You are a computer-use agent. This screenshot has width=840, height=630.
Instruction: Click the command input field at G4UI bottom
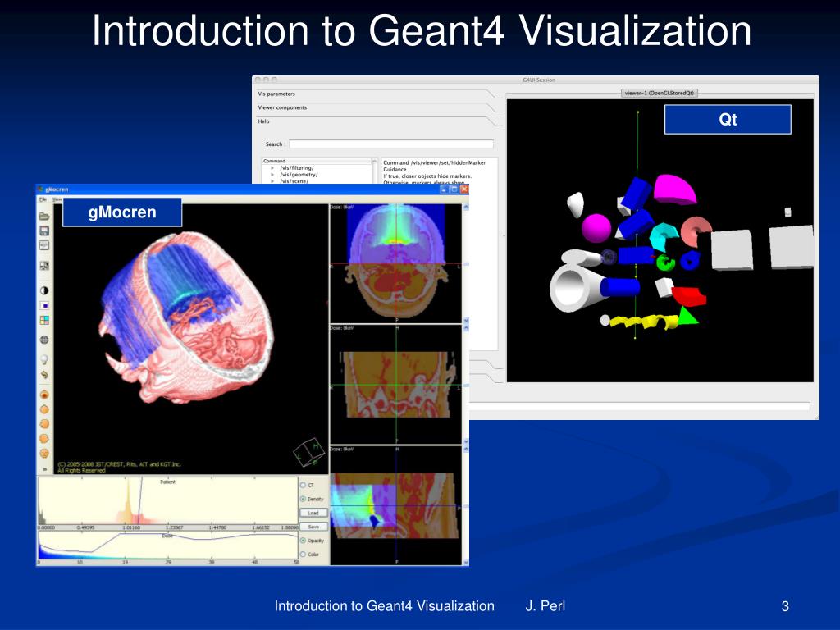click(x=640, y=407)
